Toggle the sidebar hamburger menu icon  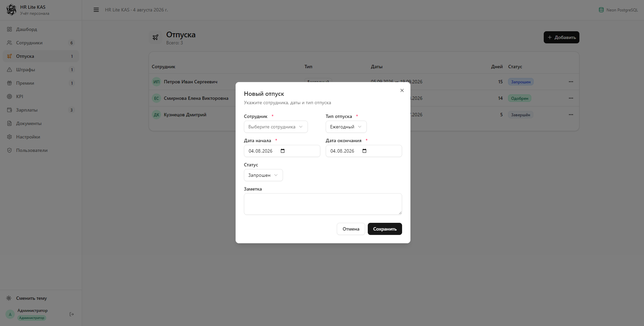coord(96,10)
